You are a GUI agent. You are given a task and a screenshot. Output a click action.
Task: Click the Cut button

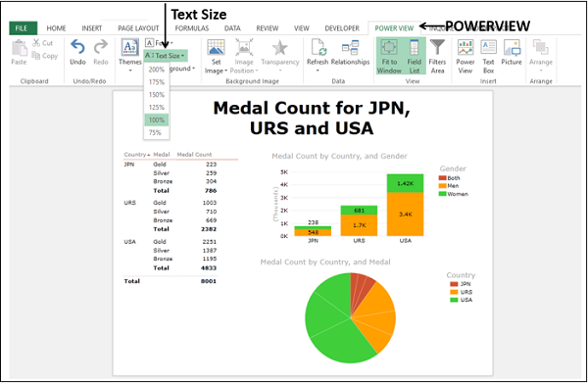(42, 43)
